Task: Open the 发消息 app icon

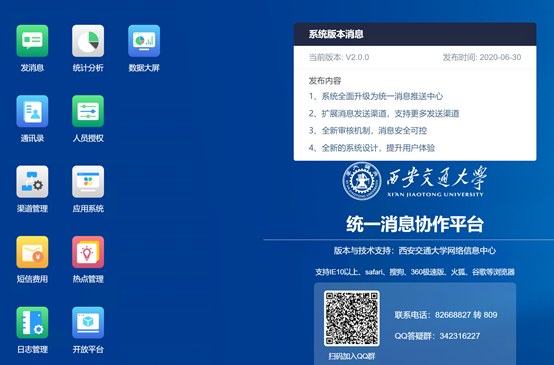Action: click(x=32, y=41)
